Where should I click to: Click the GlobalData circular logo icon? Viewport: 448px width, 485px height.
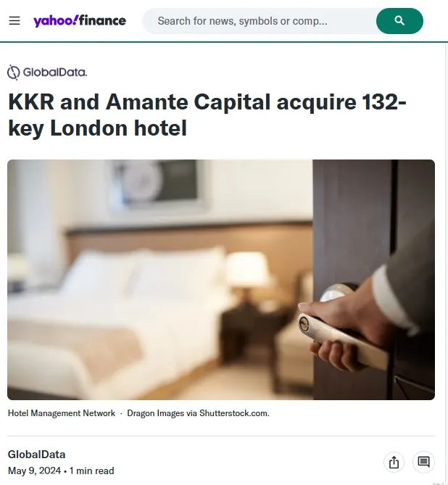13,72
